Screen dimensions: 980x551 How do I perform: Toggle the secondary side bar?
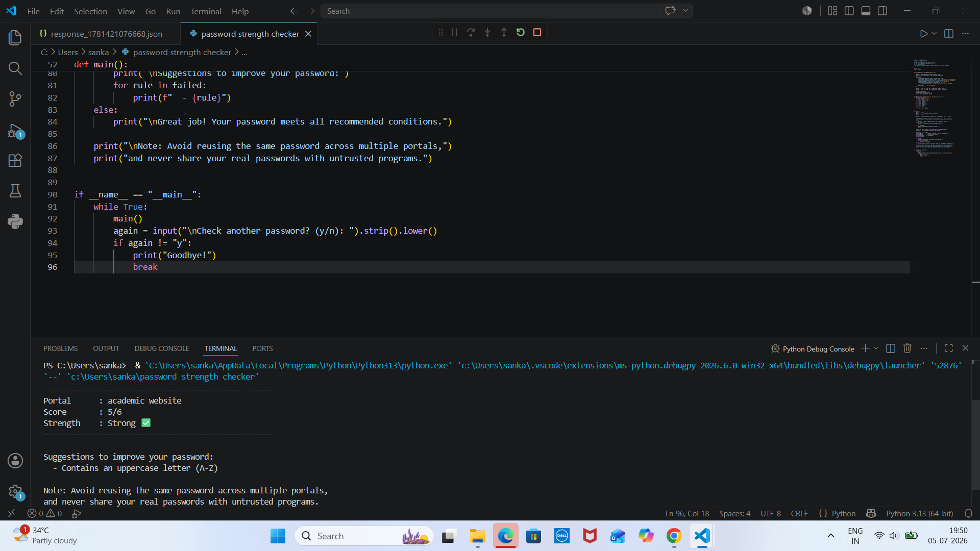click(x=883, y=11)
